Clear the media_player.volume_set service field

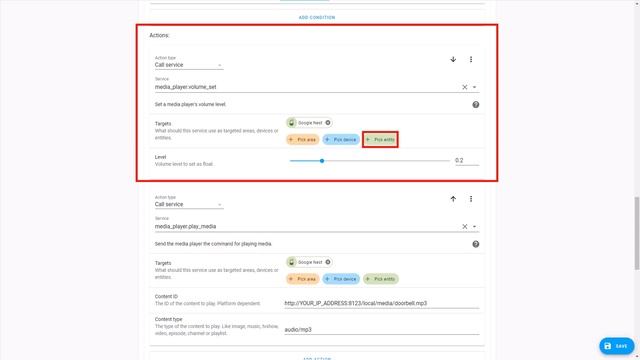click(464, 87)
